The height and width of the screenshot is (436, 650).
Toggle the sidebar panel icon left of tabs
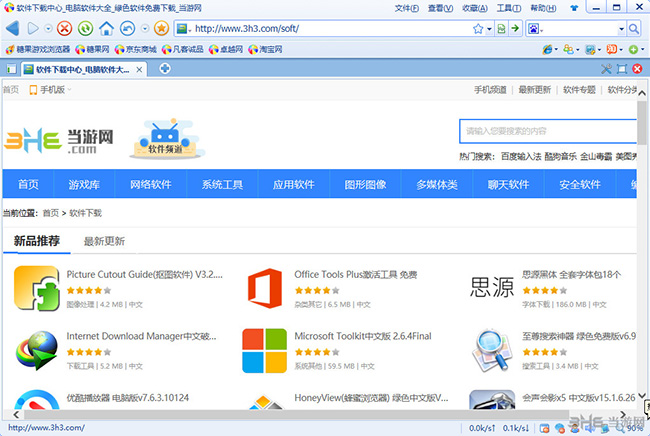point(12,69)
